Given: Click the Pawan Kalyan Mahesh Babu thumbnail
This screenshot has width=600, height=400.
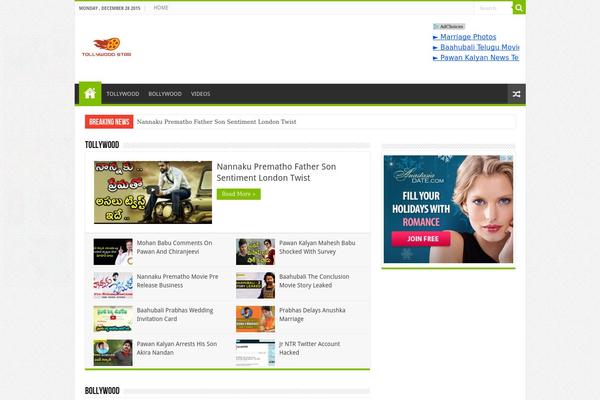Looking at the screenshot, I should pos(256,252).
